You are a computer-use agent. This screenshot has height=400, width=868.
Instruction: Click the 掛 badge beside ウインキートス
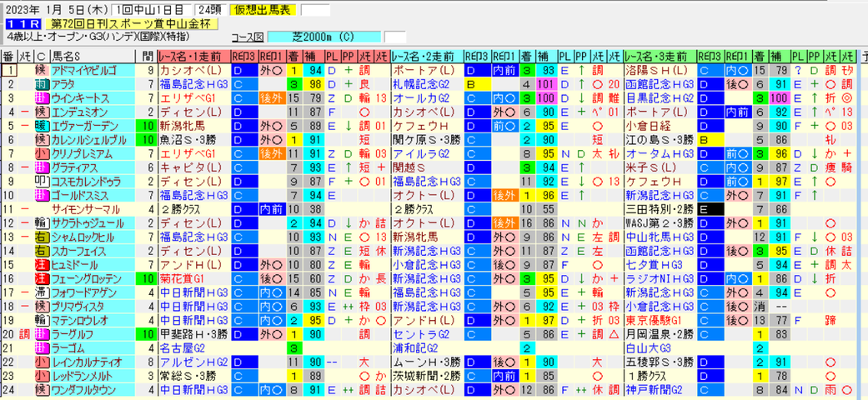pyautogui.click(x=42, y=98)
